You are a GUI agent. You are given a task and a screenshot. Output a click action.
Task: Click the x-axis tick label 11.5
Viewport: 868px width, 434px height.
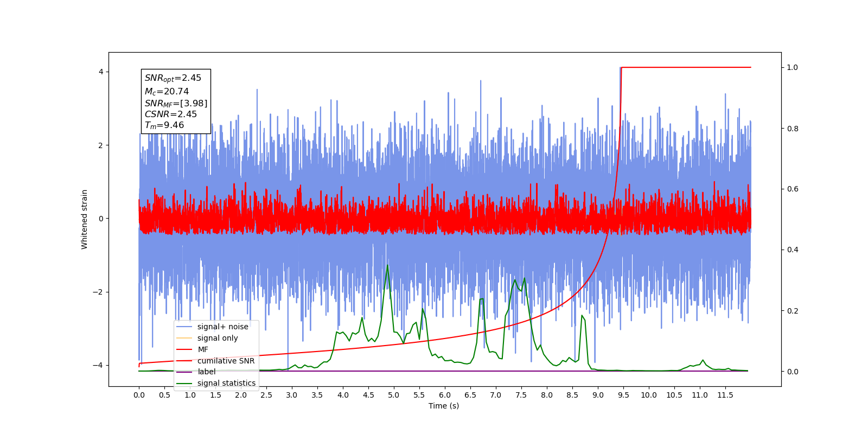pos(725,395)
